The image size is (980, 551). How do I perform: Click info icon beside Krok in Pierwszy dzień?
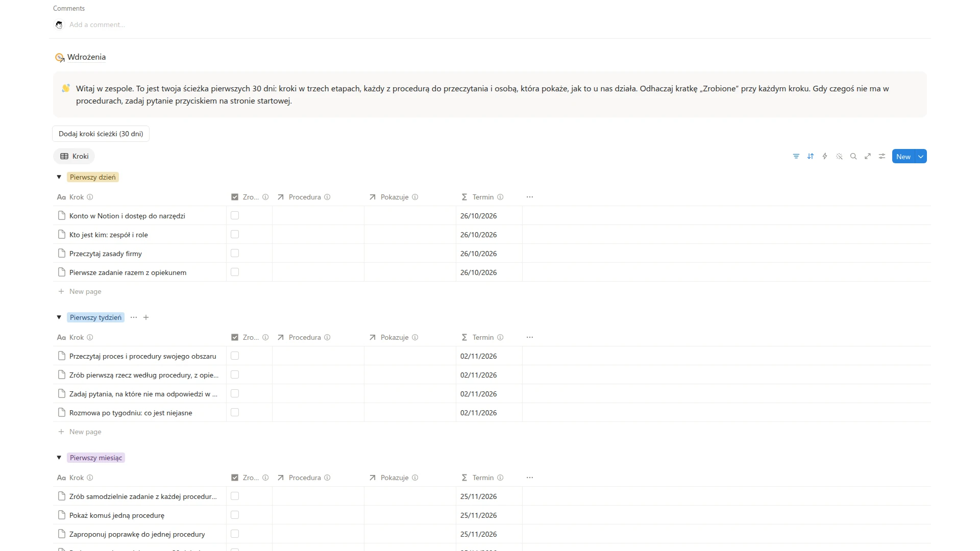(x=90, y=197)
